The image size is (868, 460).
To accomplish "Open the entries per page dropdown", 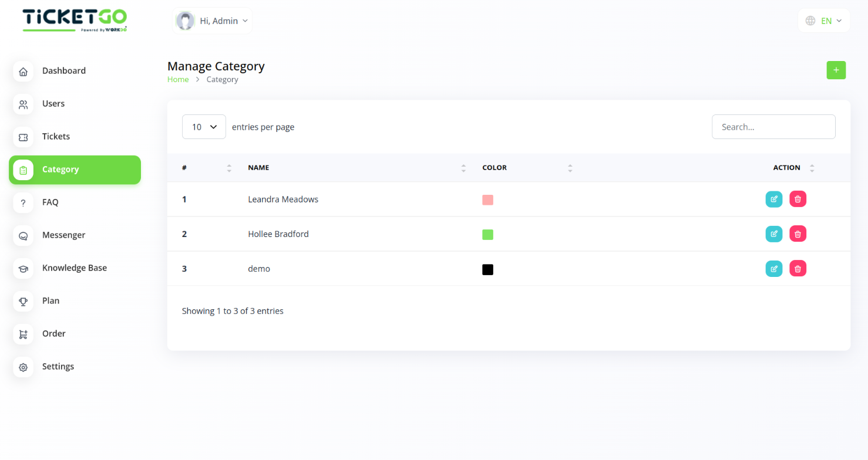I will [204, 127].
